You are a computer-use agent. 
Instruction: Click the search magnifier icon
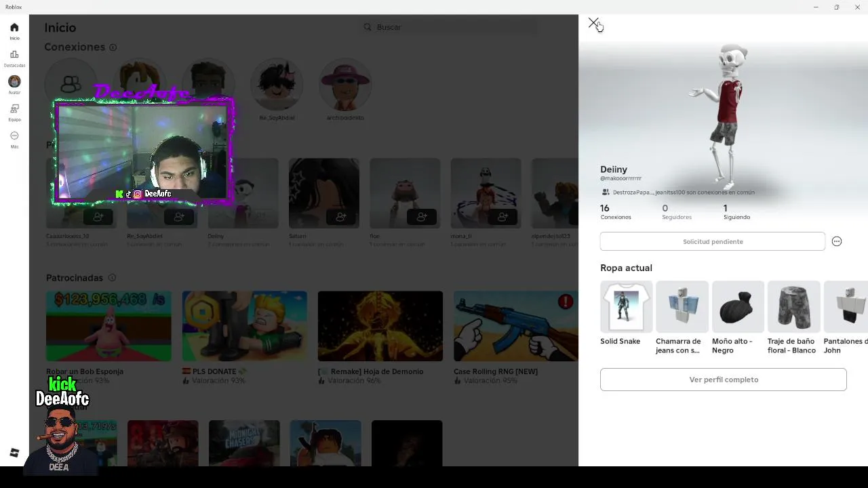tap(368, 27)
